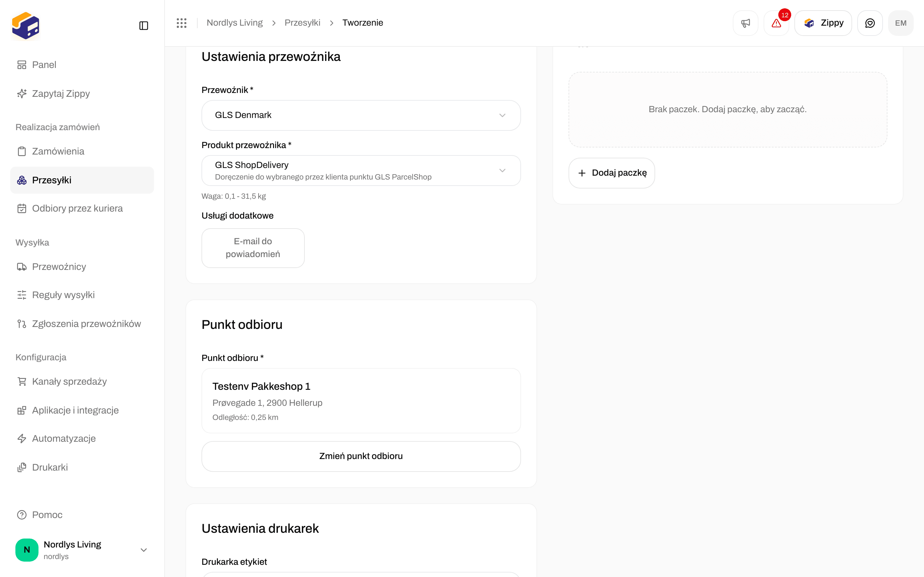Expand the Przewoźnik GLS Denmark dropdown
The height and width of the screenshot is (577, 924).
361,115
